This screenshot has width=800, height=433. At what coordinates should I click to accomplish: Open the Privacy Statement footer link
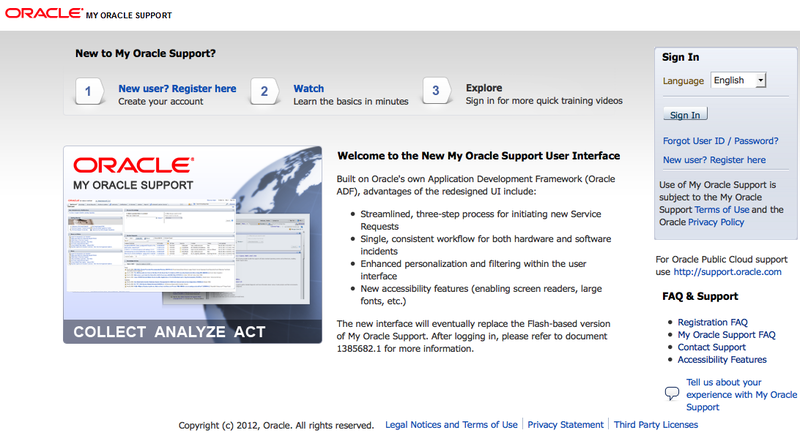point(565,424)
